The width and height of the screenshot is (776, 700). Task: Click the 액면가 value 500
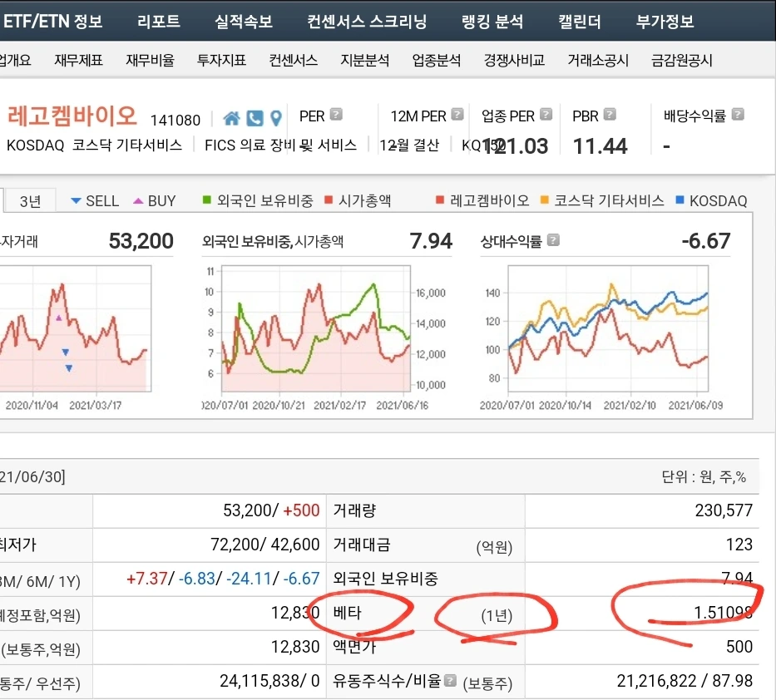[x=739, y=646]
